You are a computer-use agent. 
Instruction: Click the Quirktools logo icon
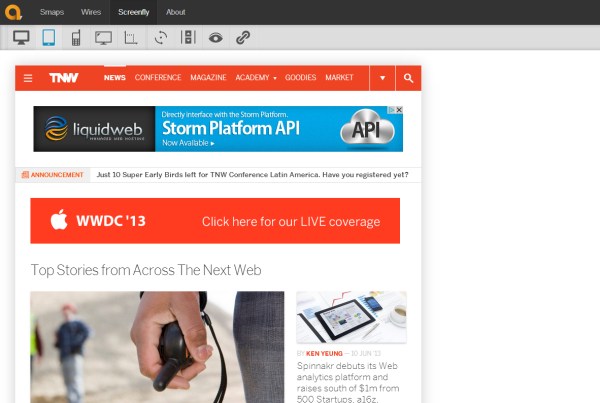pos(13,12)
